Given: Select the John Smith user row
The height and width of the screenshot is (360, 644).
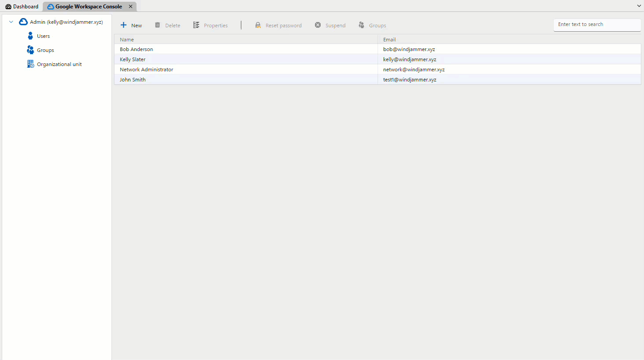Looking at the screenshot, I should tap(133, 80).
